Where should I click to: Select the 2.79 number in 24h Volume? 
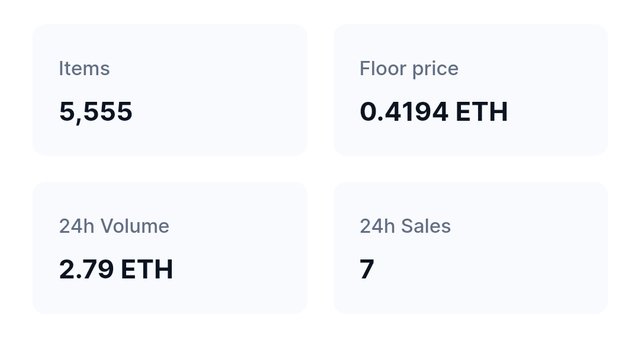click(x=87, y=269)
